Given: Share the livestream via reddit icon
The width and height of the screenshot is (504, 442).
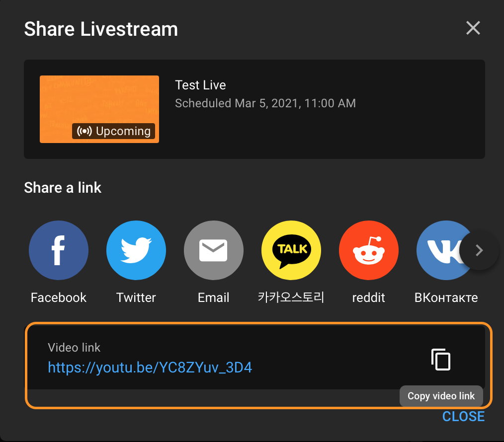Looking at the screenshot, I should click(369, 250).
